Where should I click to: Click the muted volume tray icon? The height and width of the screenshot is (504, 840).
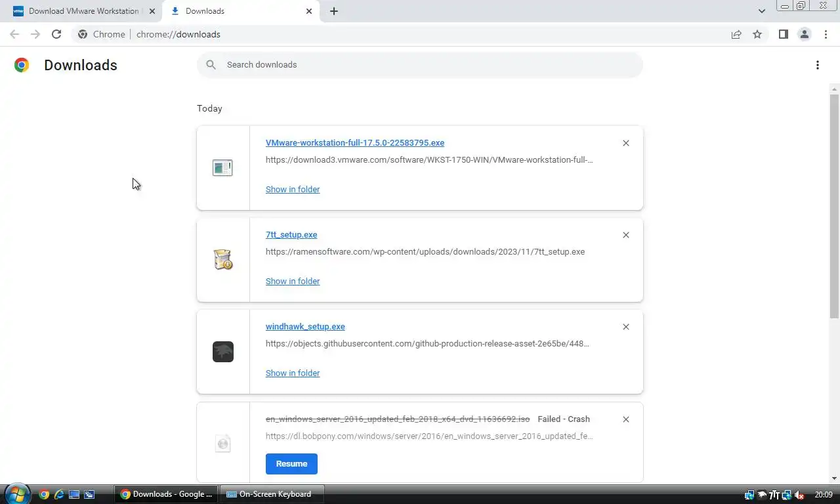[x=799, y=495]
